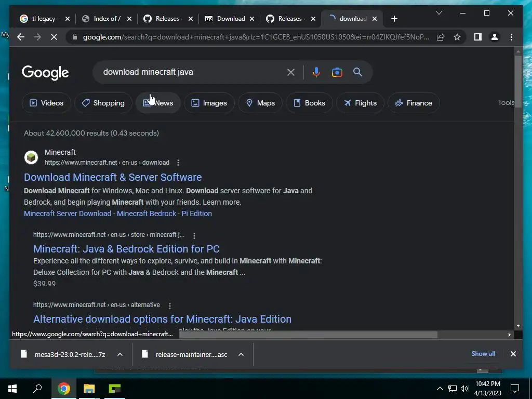Filter results by Books
Screen dimensions: 532x399
309,103
